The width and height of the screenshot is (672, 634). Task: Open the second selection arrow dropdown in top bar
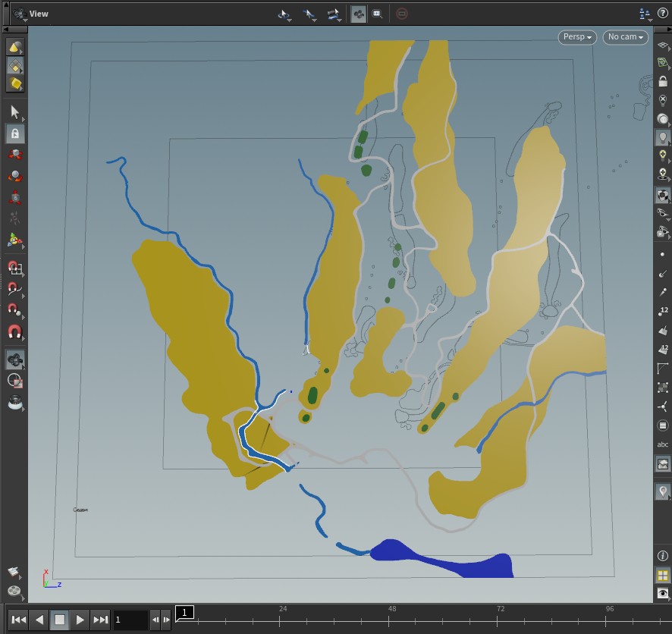[309, 14]
